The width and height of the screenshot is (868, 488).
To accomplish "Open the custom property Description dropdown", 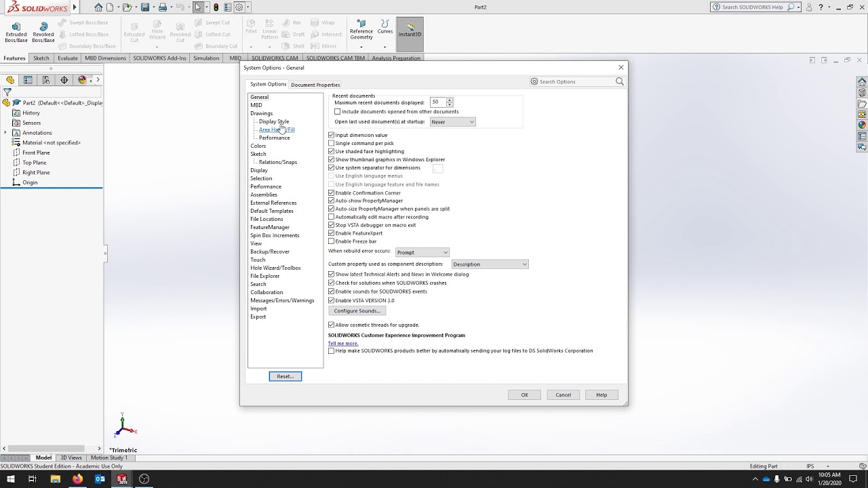I will tap(490, 264).
